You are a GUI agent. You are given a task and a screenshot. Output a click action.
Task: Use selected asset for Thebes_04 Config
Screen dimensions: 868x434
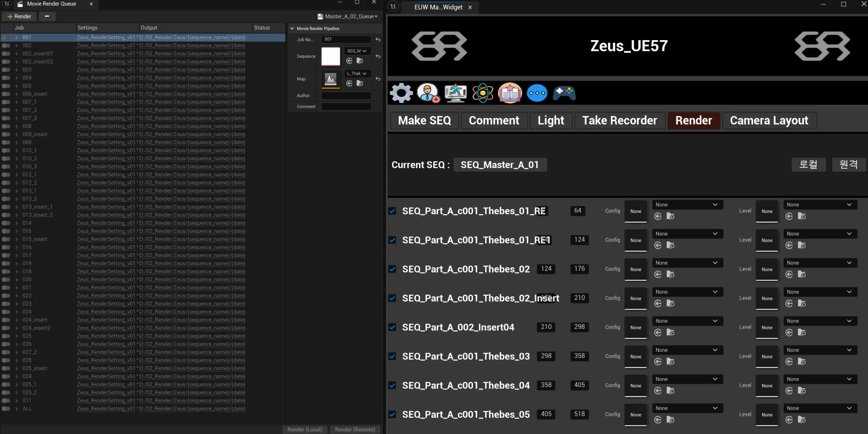coord(658,390)
